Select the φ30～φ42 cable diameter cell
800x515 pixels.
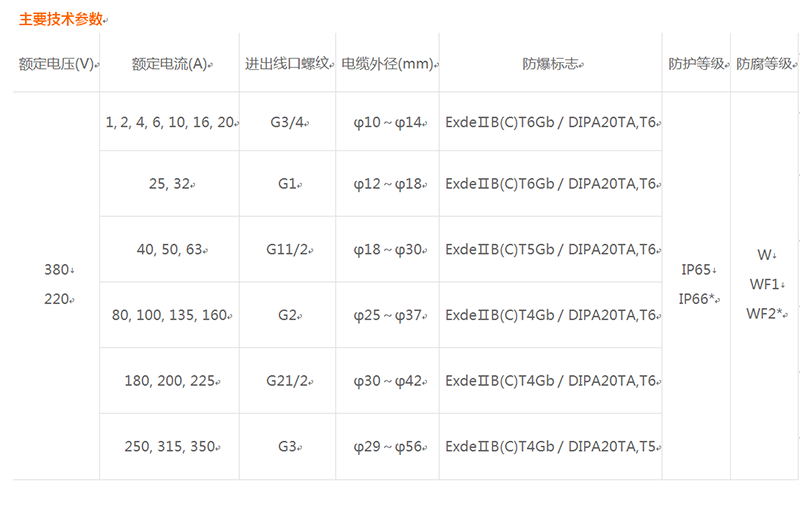(388, 381)
